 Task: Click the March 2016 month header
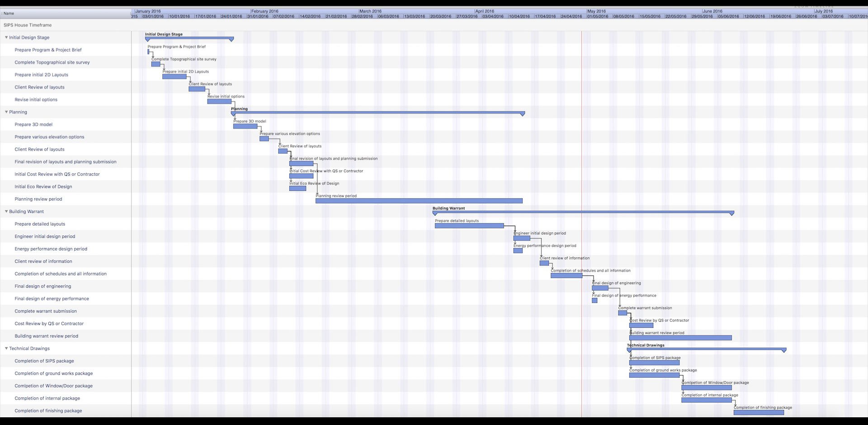click(x=370, y=11)
